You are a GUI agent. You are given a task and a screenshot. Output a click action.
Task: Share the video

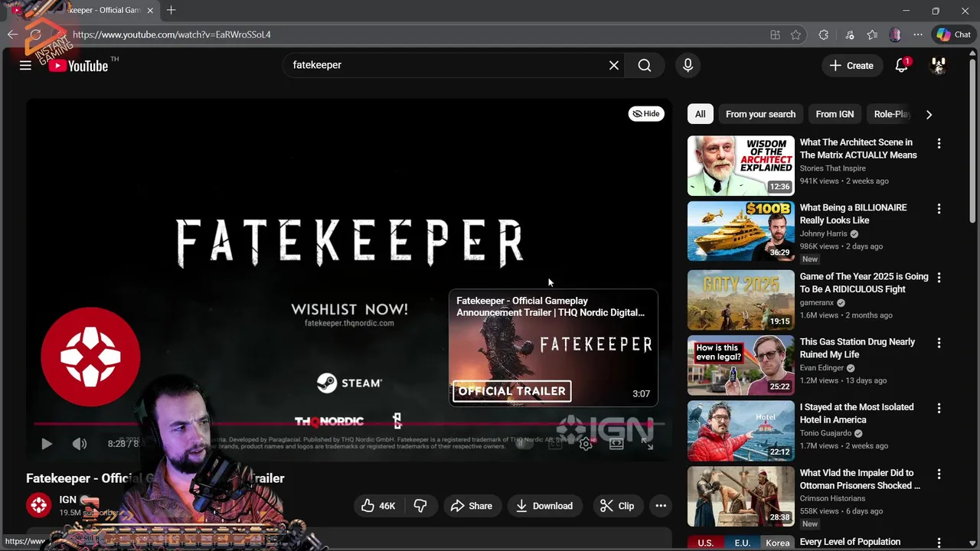click(x=472, y=506)
